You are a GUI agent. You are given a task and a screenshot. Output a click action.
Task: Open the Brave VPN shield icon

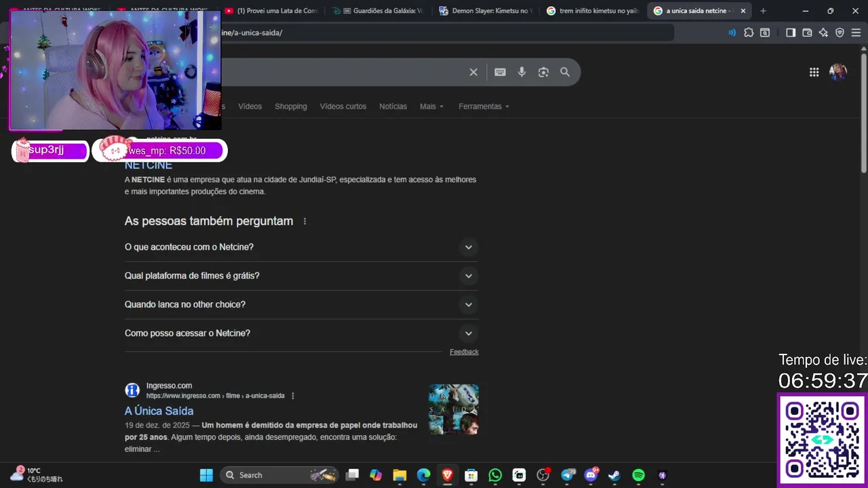pyautogui.click(x=840, y=33)
